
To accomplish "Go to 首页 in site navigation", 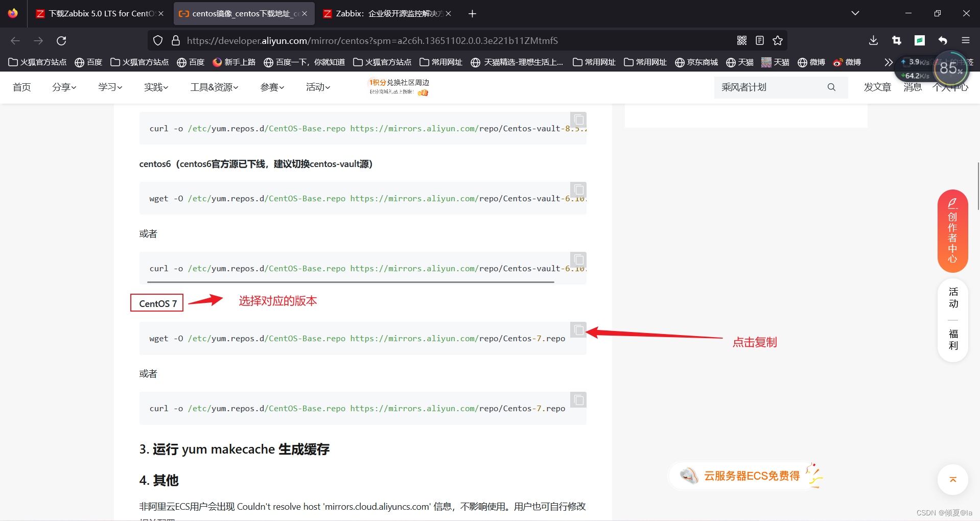I will (22, 87).
